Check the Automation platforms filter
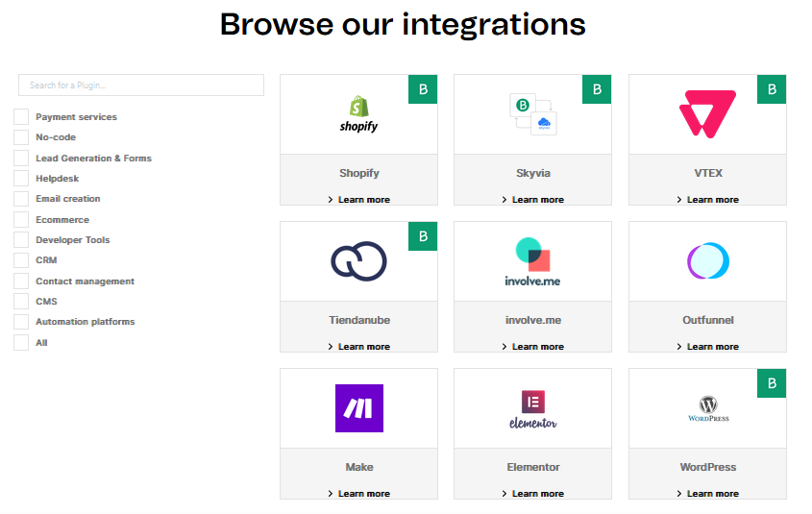Viewport: 812px width, 514px height. pos(21,322)
